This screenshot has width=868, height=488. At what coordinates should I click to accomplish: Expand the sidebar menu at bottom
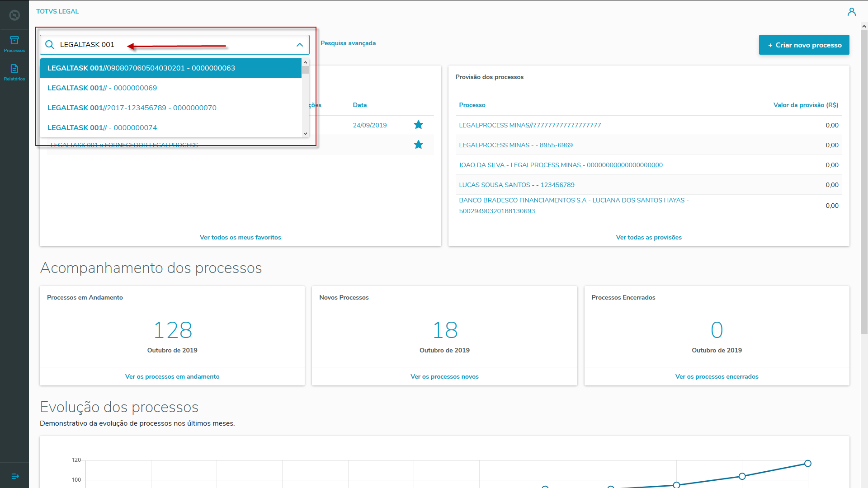(x=15, y=476)
